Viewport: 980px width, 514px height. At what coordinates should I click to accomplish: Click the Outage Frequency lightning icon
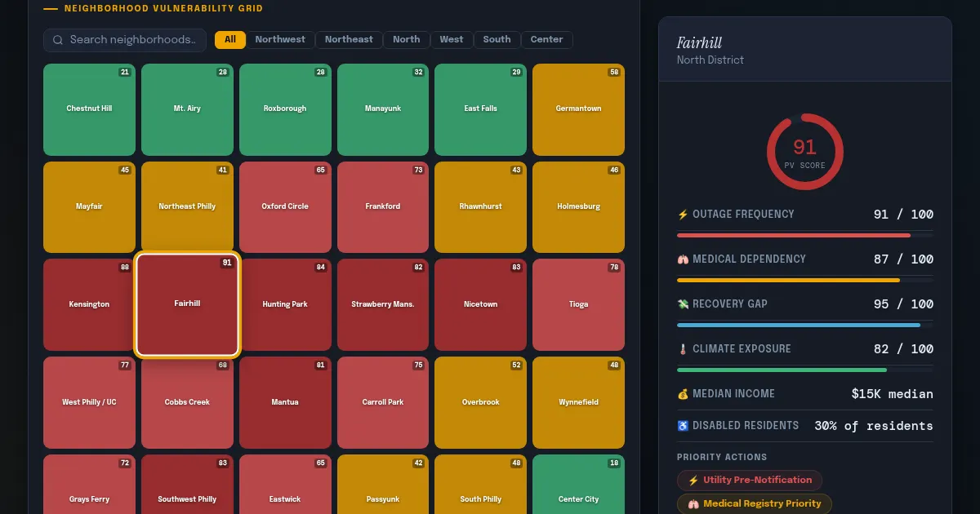pos(683,215)
